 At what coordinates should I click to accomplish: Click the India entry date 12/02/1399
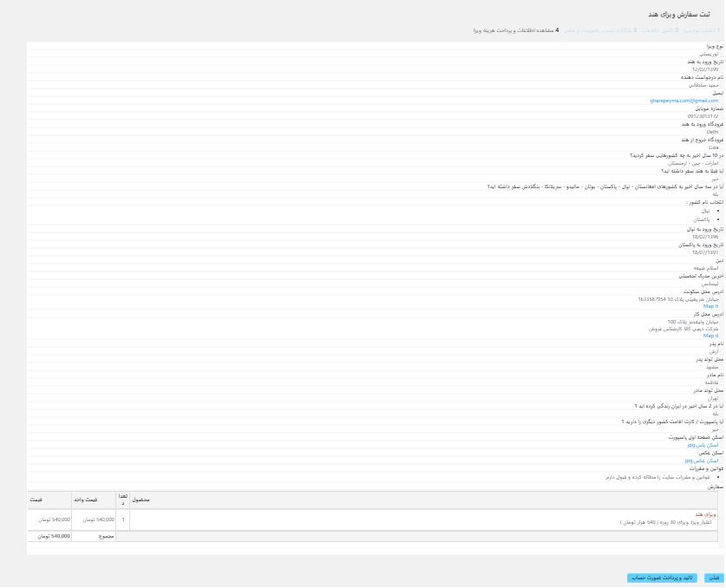tap(705, 70)
